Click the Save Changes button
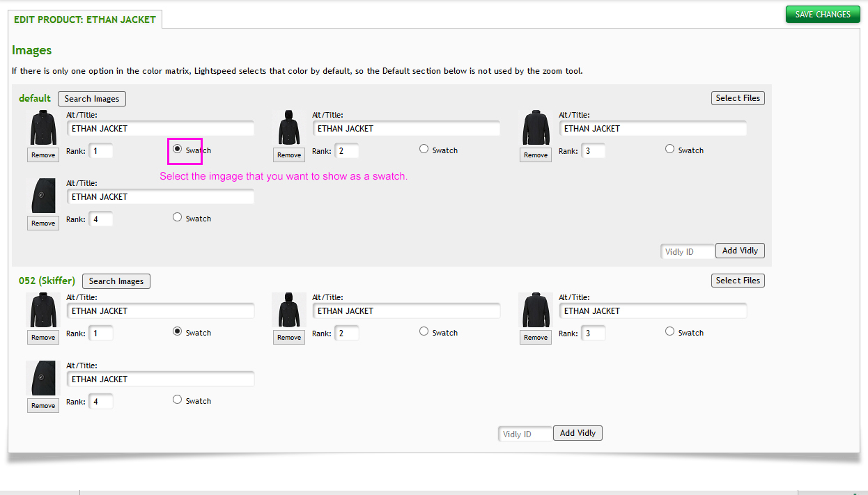Image resolution: width=868 pixels, height=495 pixels. (822, 15)
